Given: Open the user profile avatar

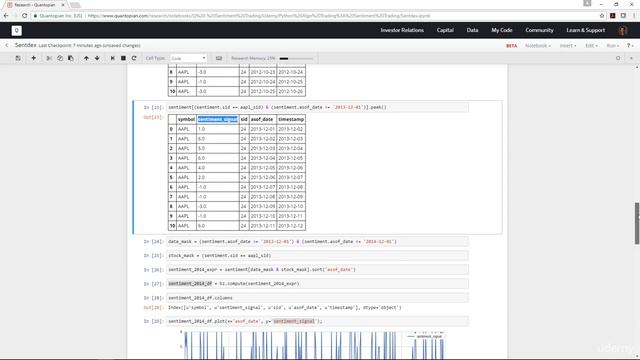Looking at the screenshot, I should (x=623, y=30).
